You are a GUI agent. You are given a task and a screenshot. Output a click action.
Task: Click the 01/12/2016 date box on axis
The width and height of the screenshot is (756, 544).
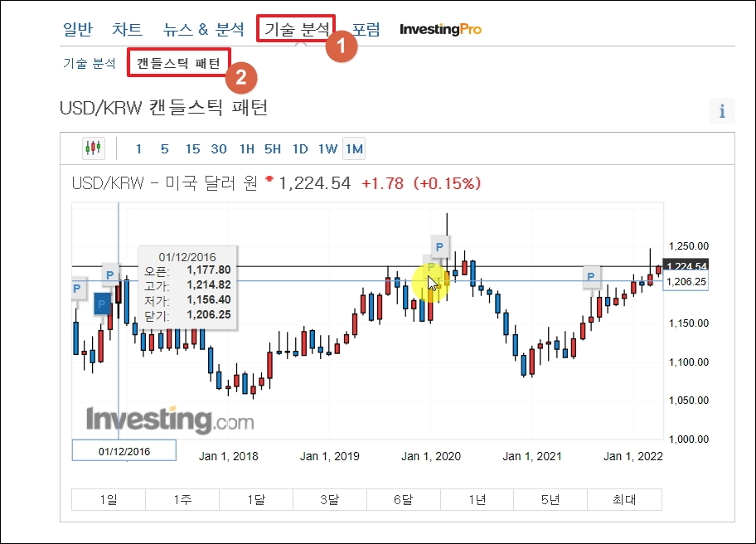pyautogui.click(x=124, y=451)
